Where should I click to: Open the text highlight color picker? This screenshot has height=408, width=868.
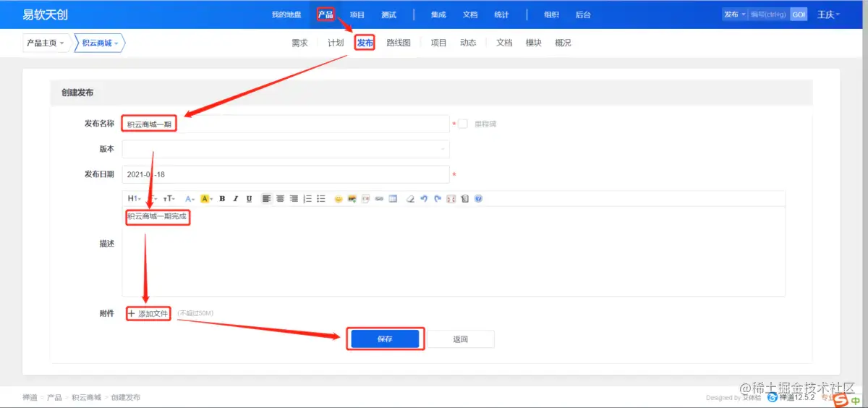206,198
